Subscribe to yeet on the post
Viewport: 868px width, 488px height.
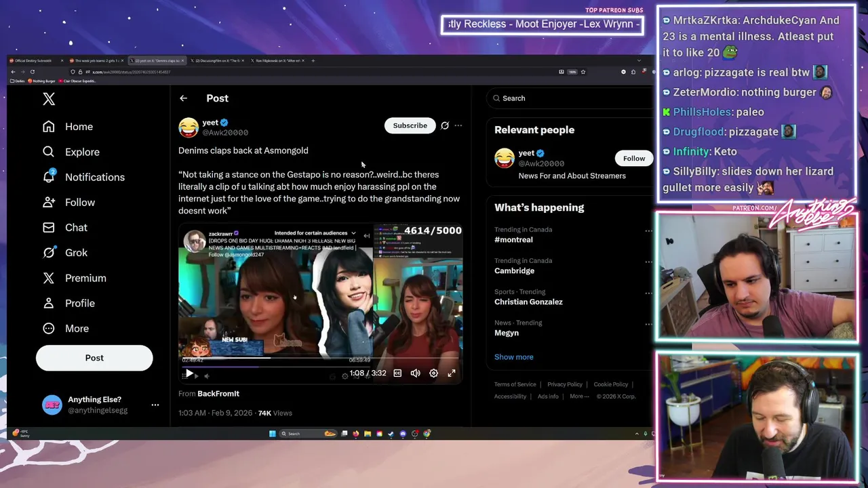(x=410, y=125)
